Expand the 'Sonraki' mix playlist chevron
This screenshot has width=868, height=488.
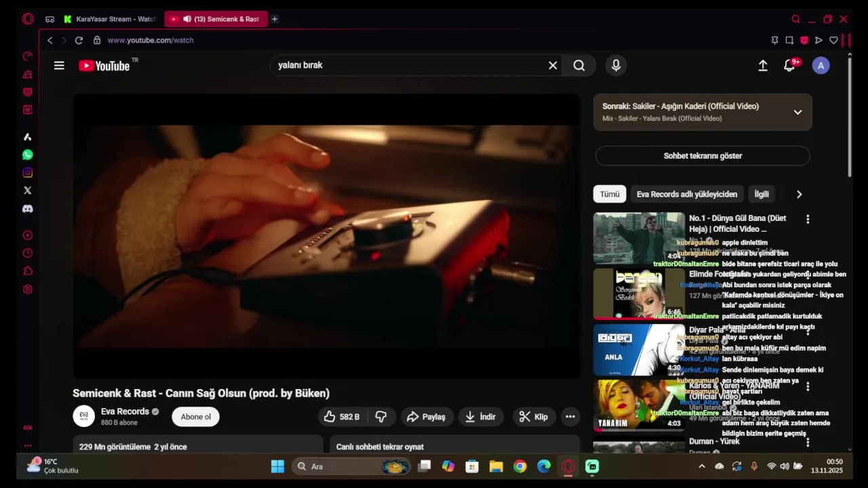click(797, 112)
